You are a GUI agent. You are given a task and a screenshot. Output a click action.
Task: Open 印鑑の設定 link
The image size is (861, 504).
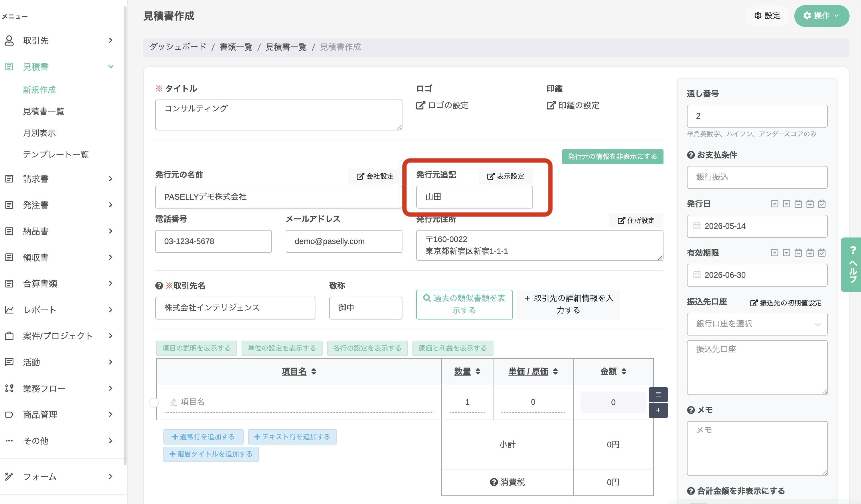(573, 105)
